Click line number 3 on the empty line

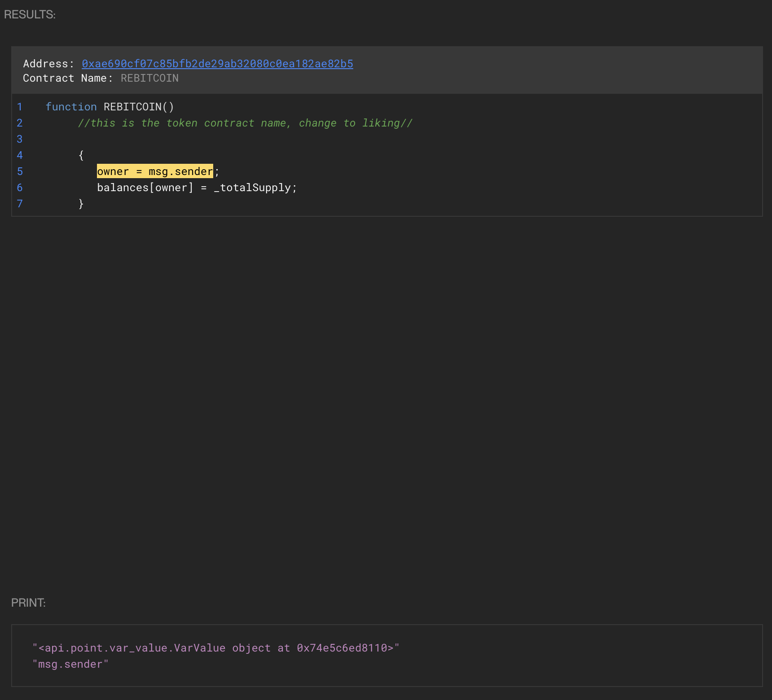pyautogui.click(x=20, y=139)
